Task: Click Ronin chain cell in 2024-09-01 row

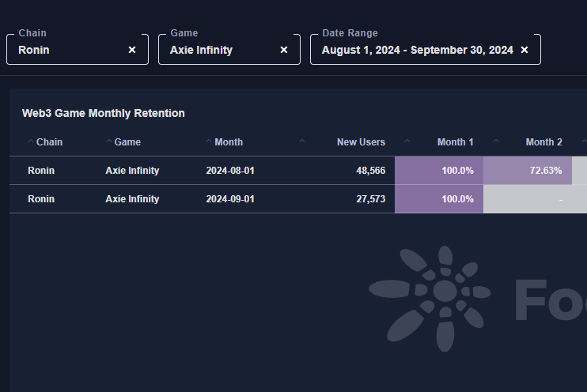Action: [41, 199]
